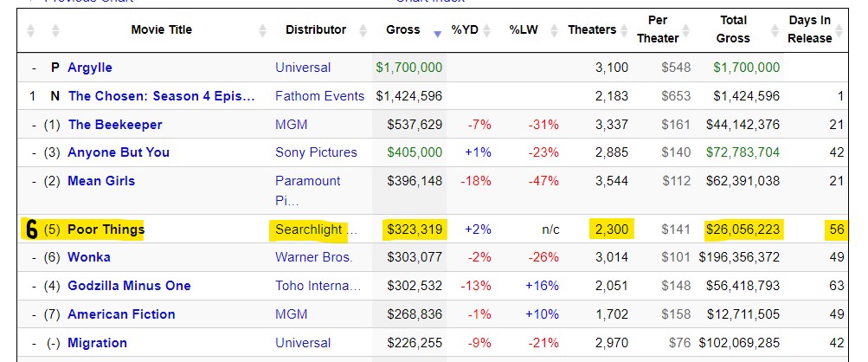The width and height of the screenshot is (868, 362).
Task: Open the Poor Things movie page
Action: pos(106,229)
